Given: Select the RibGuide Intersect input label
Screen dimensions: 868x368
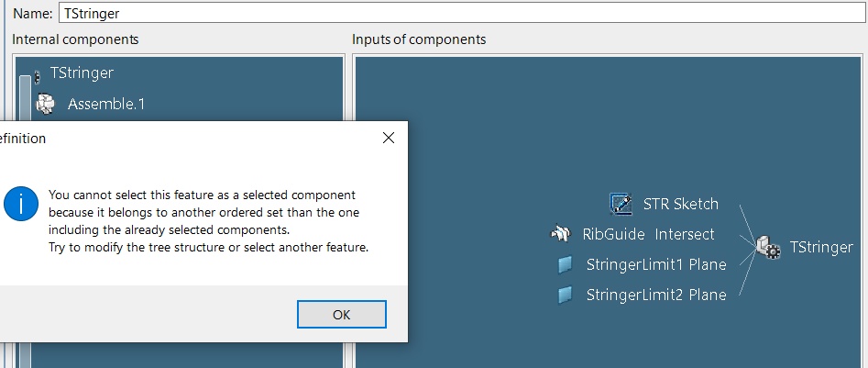Looking at the screenshot, I should tap(648, 234).
